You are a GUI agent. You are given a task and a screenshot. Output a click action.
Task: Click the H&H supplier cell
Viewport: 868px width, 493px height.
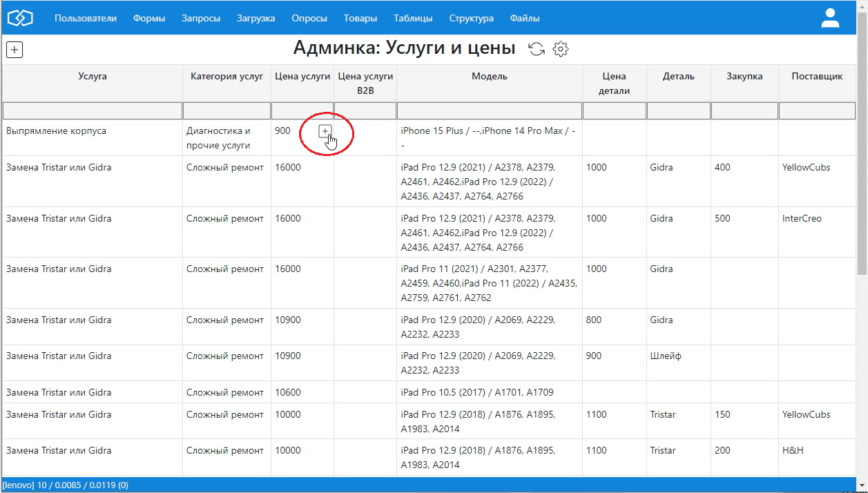[x=817, y=457]
